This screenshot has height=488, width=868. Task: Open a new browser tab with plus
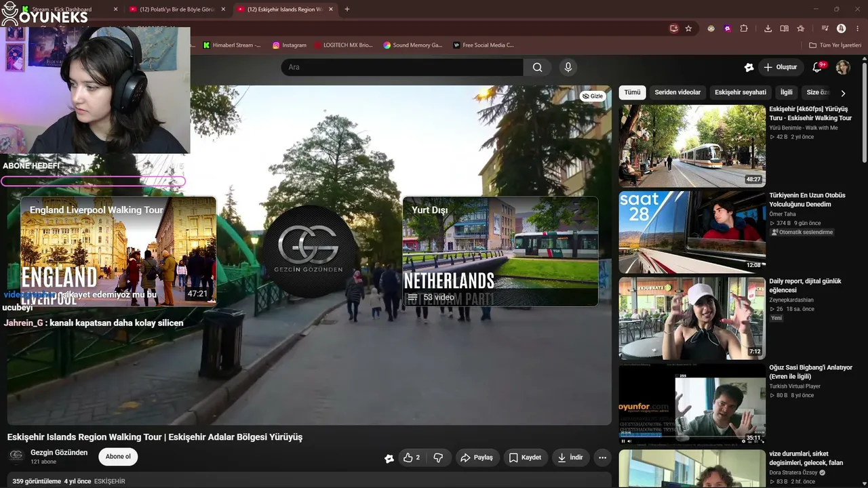347,9
